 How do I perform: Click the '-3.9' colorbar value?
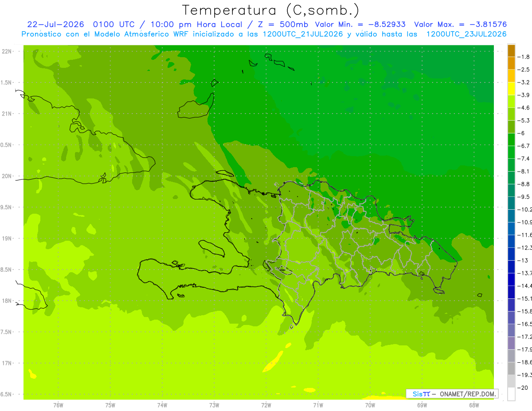[524, 95]
